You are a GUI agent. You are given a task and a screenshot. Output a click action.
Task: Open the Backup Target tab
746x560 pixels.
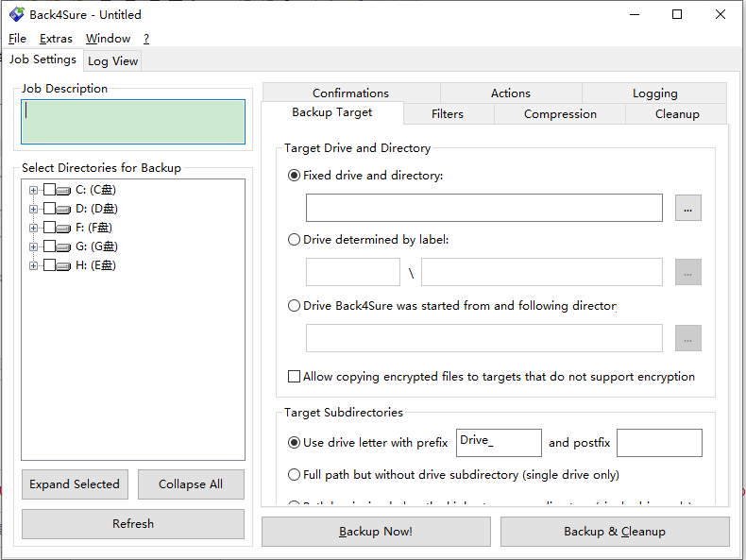332,112
